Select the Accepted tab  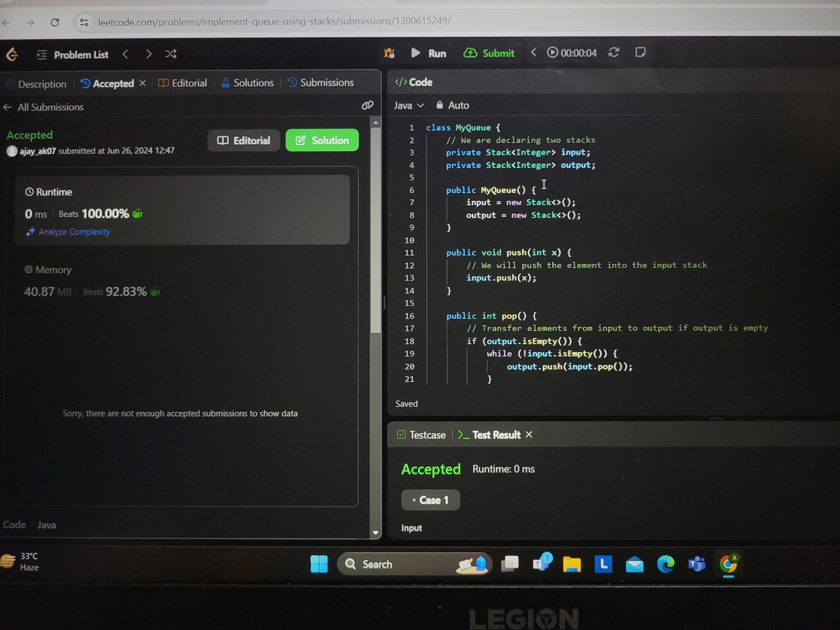107,83
